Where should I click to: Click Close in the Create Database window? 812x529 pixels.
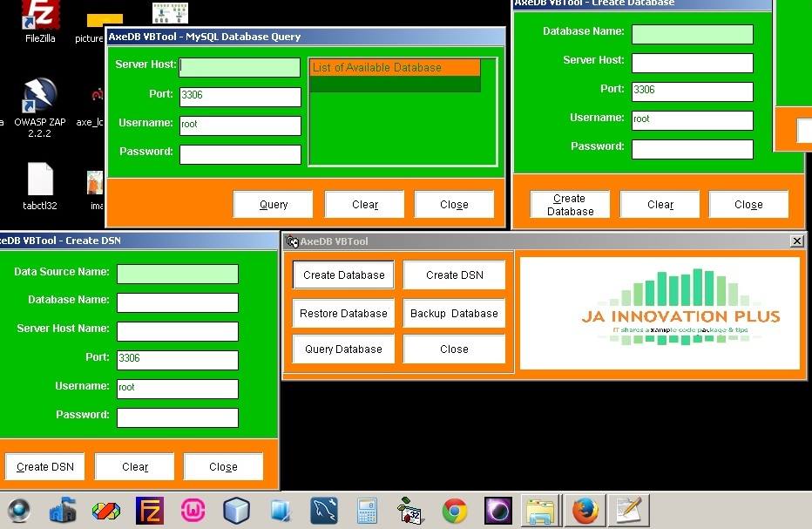(748, 204)
